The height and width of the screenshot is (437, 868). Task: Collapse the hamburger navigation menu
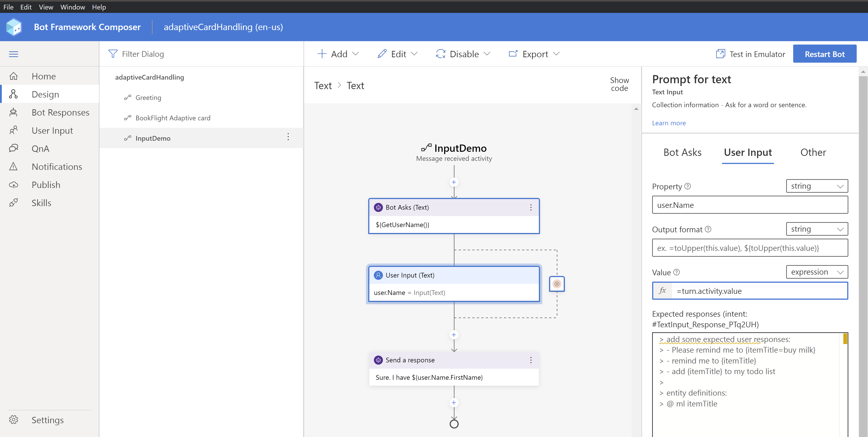(x=14, y=54)
